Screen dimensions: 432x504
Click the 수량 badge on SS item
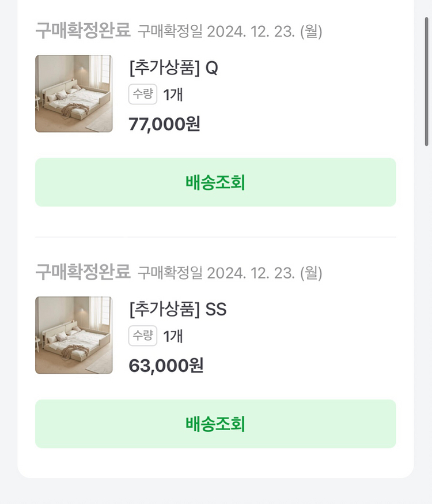[x=143, y=336]
